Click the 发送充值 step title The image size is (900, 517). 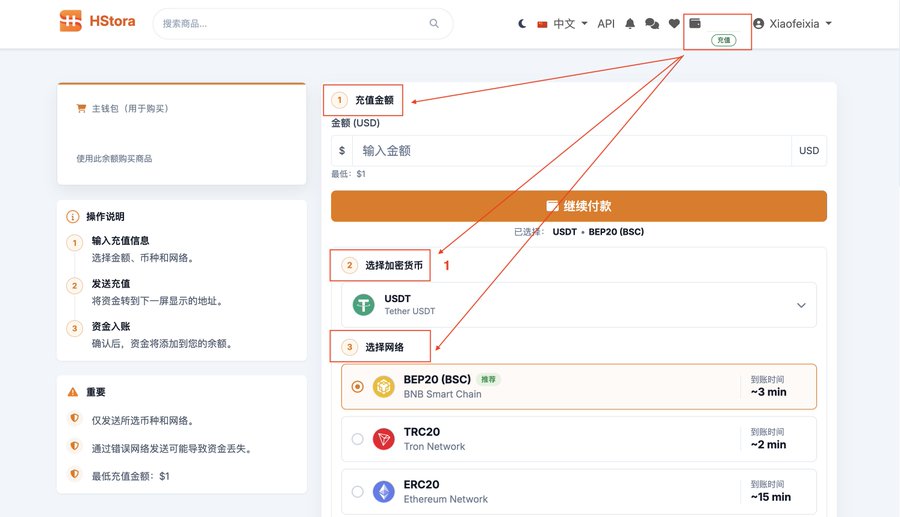pyautogui.click(x=111, y=283)
